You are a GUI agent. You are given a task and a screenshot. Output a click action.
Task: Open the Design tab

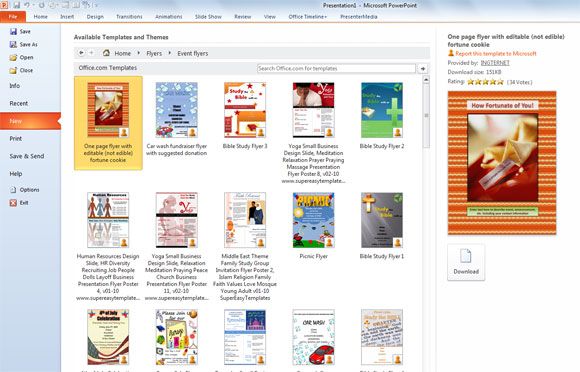pyautogui.click(x=95, y=17)
